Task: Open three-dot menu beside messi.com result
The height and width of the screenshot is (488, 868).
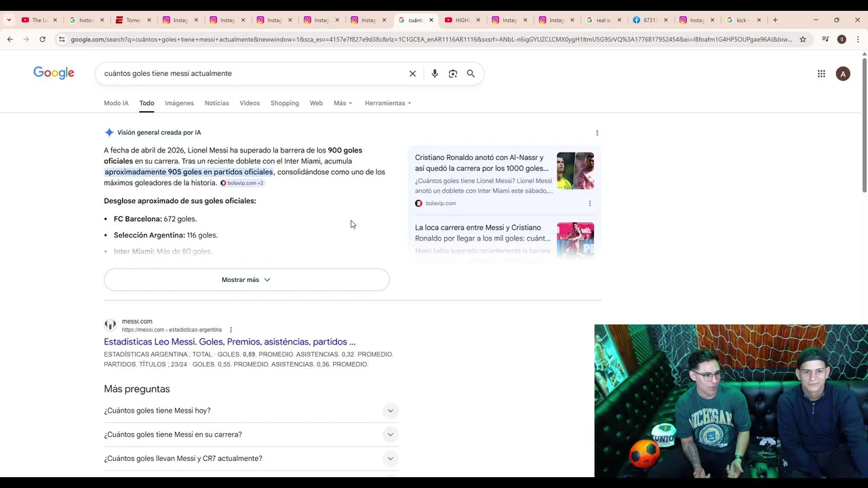Action: (x=231, y=330)
